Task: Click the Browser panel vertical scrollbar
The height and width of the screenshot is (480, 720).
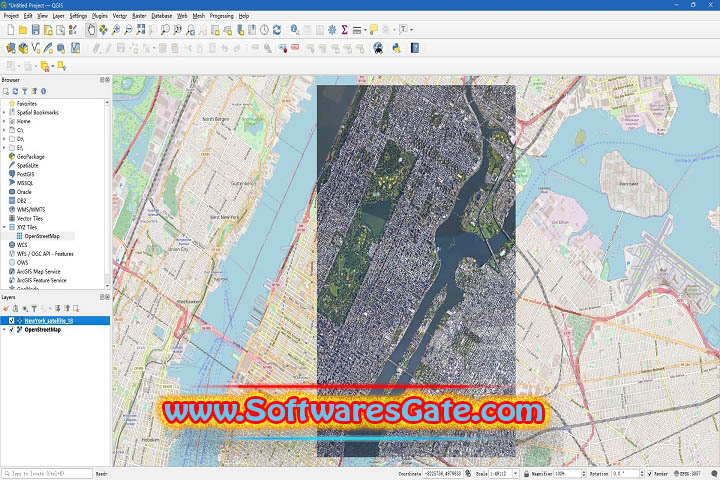Action: click(x=107, y=193)
